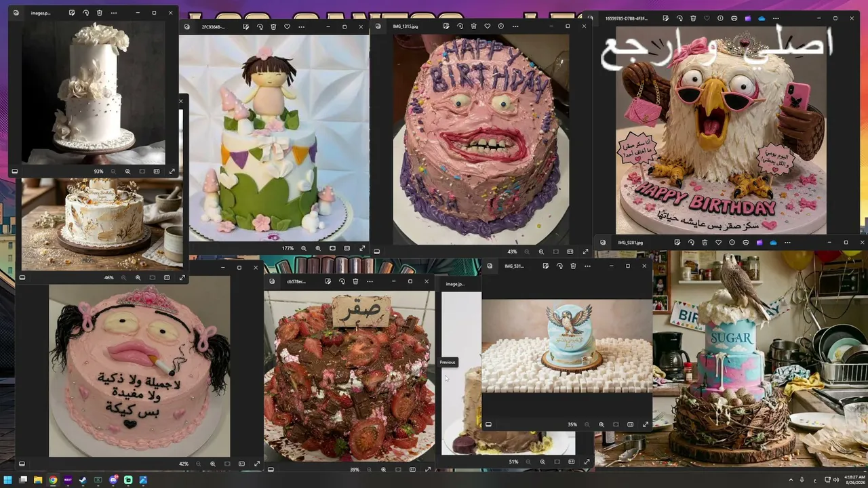This screenshot has width=868, height=488.
Task: Print the IMG_9281.jpg image
Action: coord(746,242)
